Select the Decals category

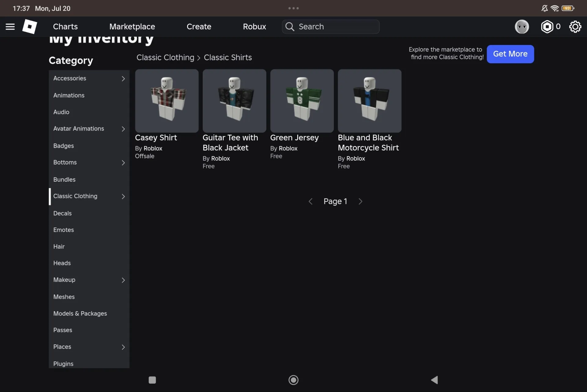[x=89, y=213]
